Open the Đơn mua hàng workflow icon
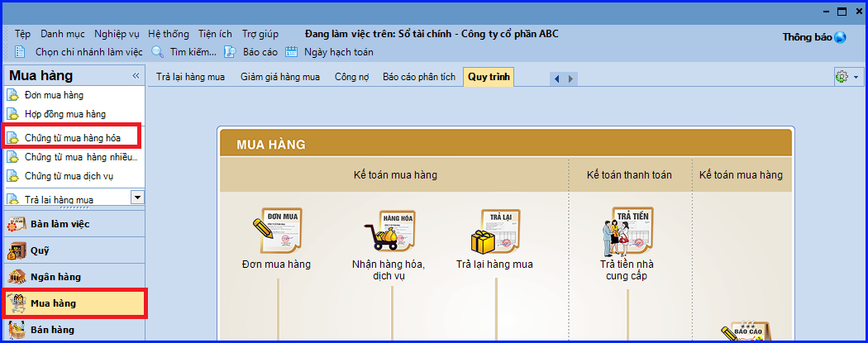The width and height of the screenshot is (868, 343). point(277,230)
